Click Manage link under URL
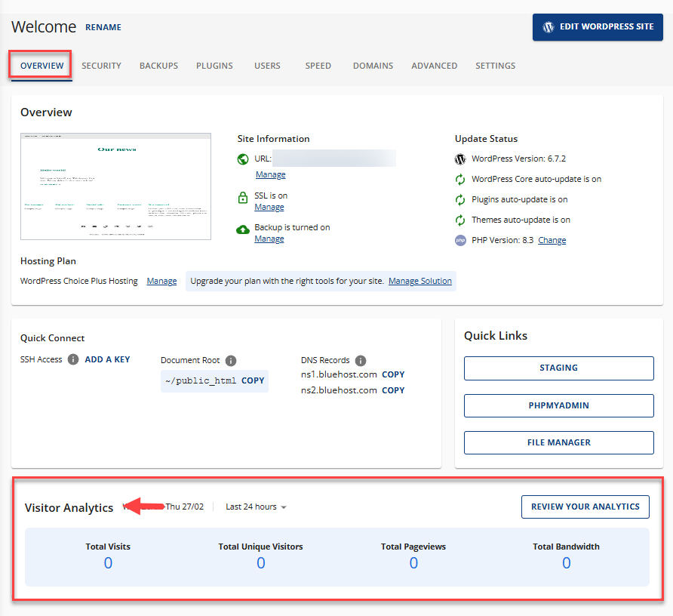The width and height of the screenshot is (673, 616). [270, 174]
